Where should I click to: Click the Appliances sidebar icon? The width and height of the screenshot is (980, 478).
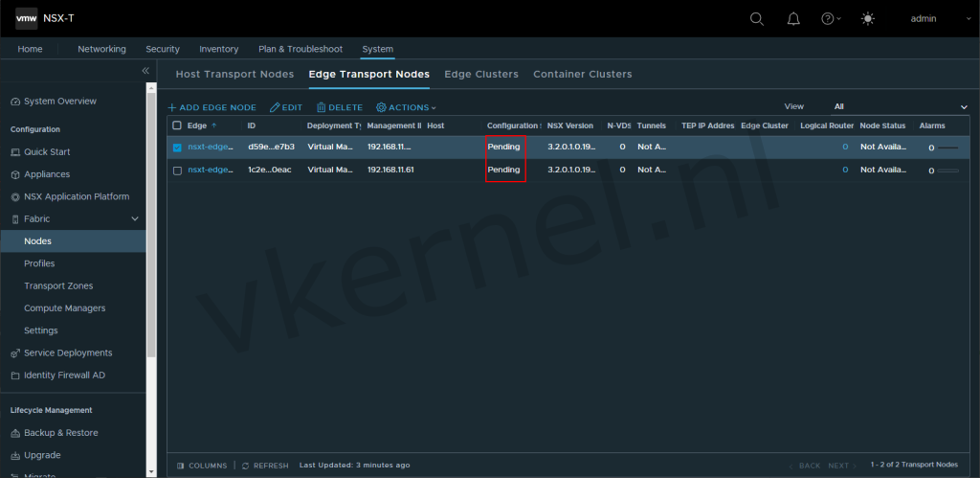click(15, 174)
